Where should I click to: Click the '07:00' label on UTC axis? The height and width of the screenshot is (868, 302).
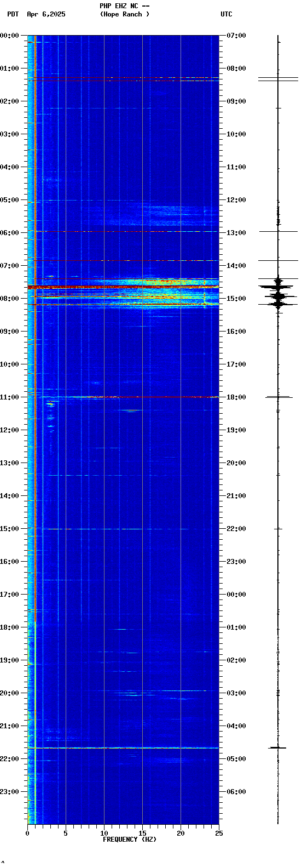[x=236, y=36]
